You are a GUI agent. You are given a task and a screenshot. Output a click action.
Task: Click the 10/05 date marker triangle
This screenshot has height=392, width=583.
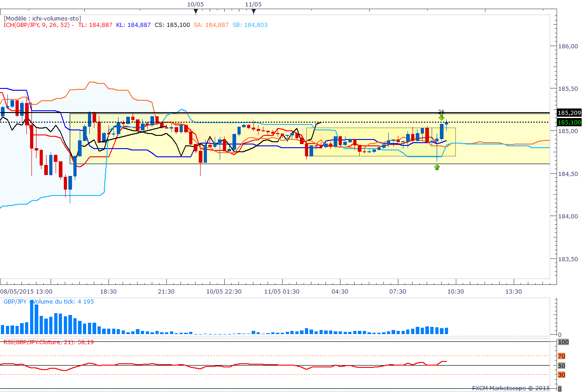(196, 11)
